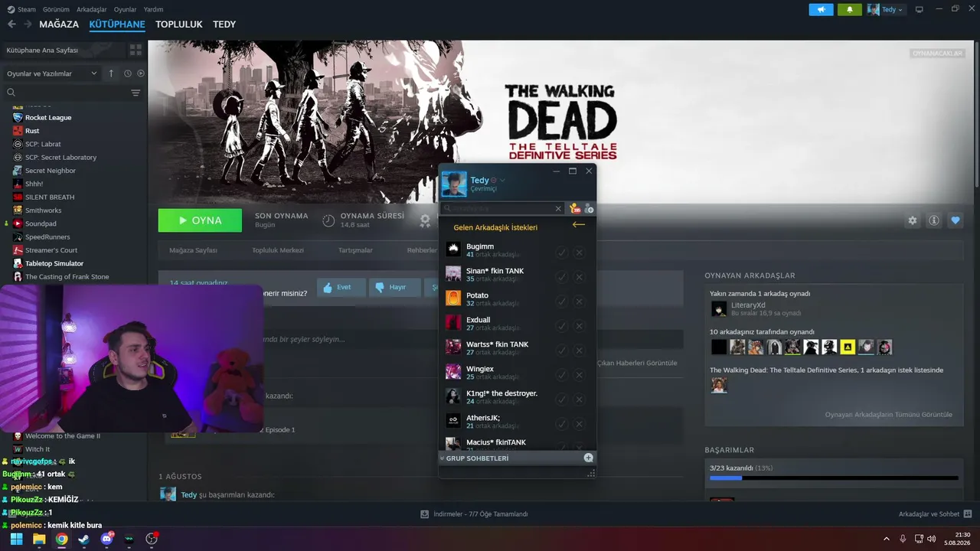The height and width of the screenshot is (551, 980).
Task: Open Windows Start menu
Action: pyautogui.click(x=16, y=539)
